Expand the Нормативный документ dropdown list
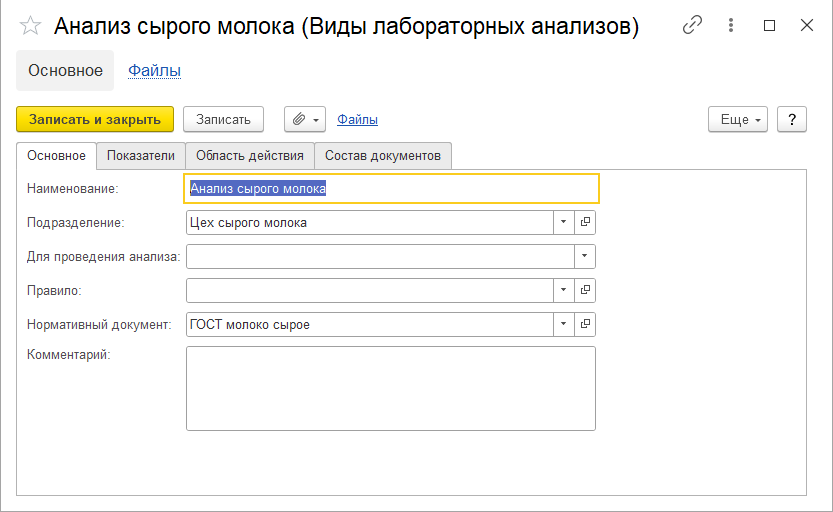Viewport: 833px width, 512px height. (x=563, y=324)
